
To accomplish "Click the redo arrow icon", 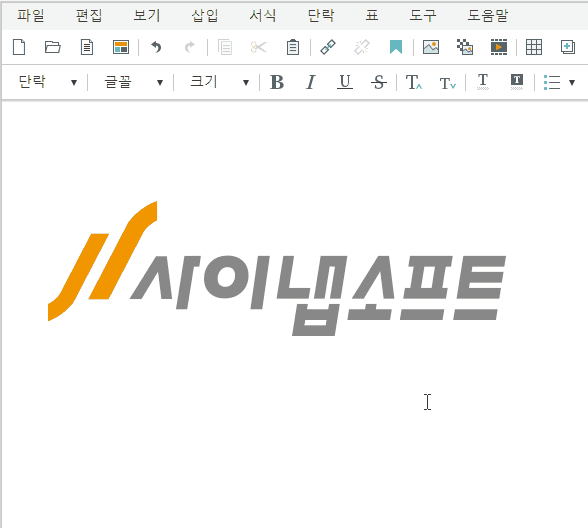I will coord(190,47).
